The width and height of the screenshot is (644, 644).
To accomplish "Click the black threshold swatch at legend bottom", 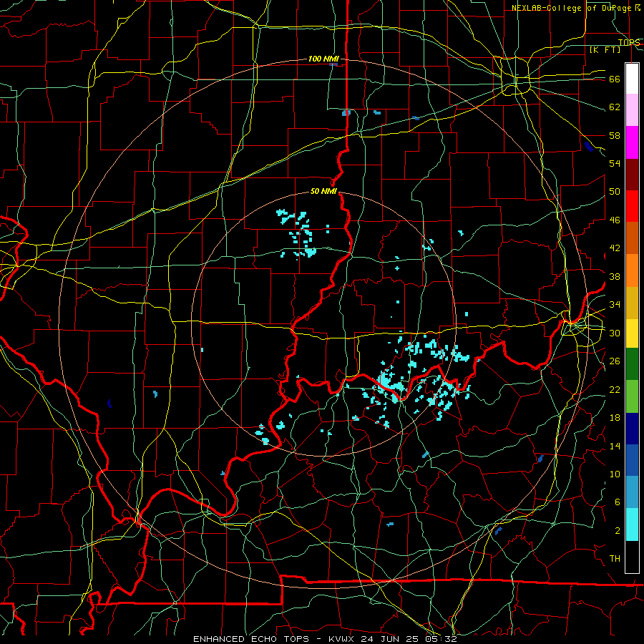I will click(632, 557).
